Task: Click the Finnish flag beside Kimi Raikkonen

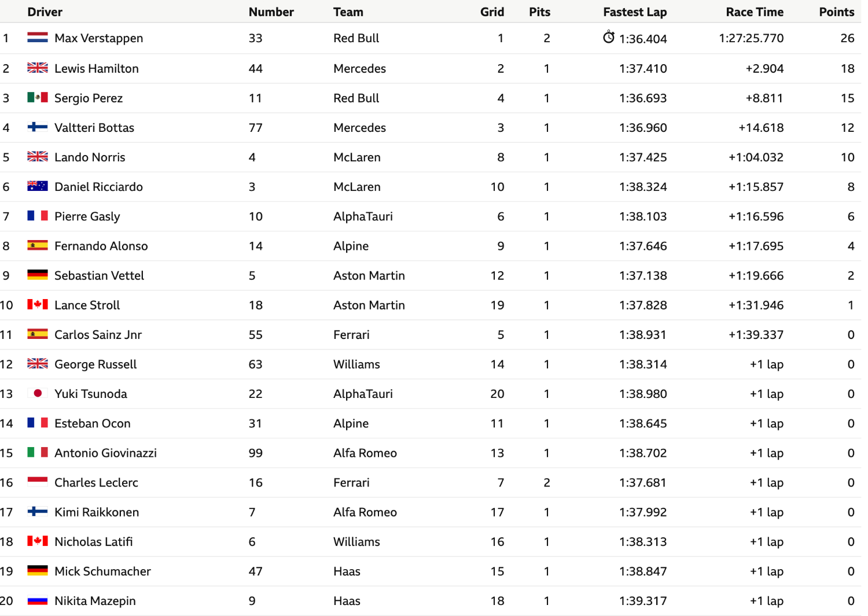Action: click(38, 511)
